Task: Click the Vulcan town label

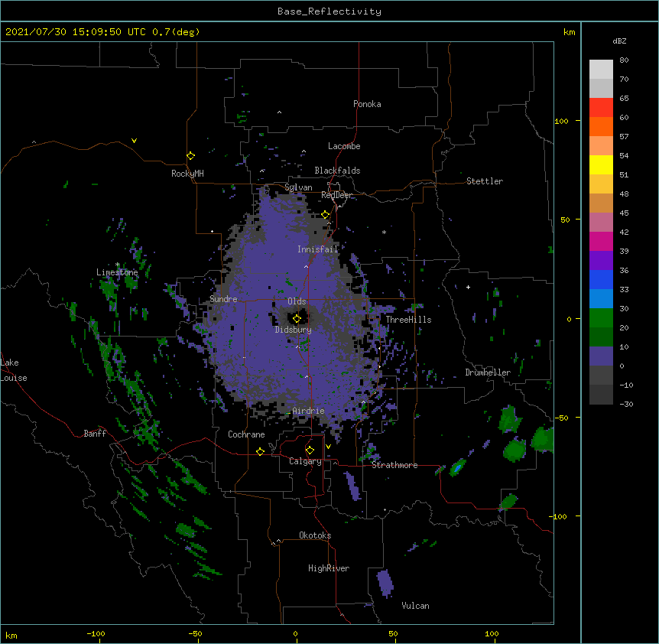Action: tap(415, 606)
